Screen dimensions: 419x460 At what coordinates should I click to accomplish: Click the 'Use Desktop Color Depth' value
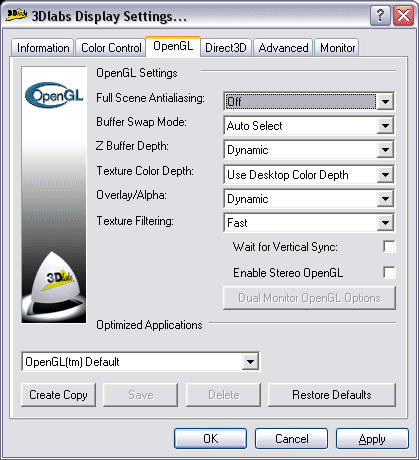click(x=288, y=175)
